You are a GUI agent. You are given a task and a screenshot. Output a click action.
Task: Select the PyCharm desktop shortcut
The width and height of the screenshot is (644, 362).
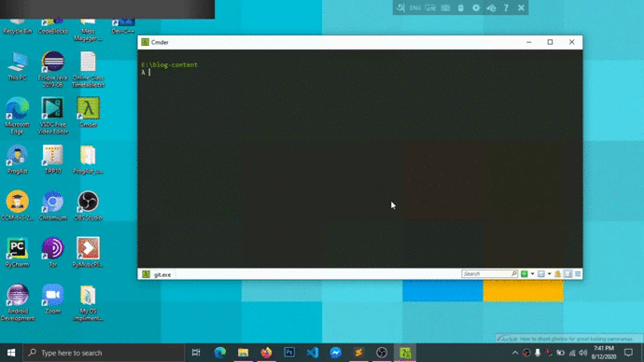tap(17, 253)
